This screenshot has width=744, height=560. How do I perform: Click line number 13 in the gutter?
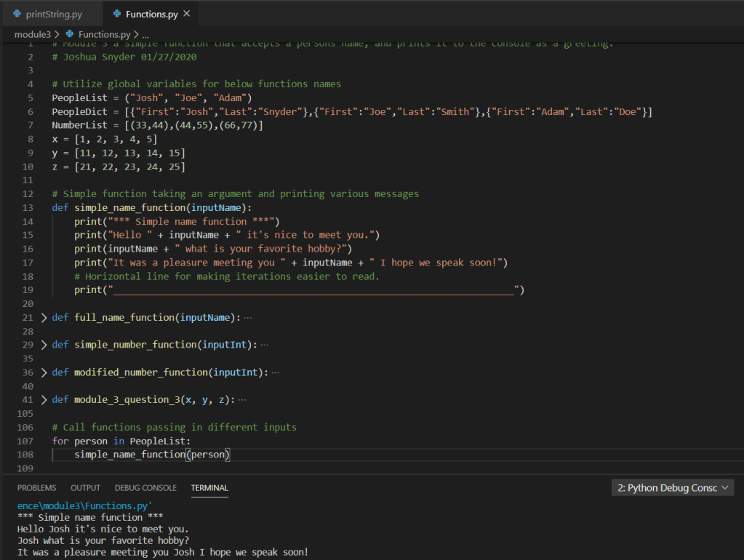pos(28,207)
